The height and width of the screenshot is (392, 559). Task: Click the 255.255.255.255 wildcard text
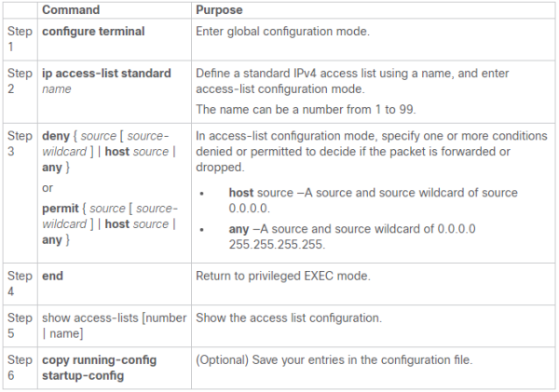[277, 245]
